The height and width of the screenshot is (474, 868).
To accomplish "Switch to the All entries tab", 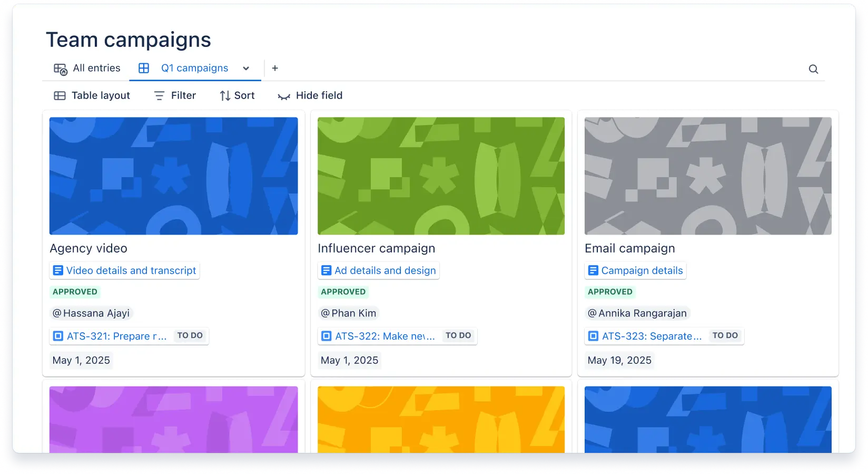I will coord(87,69).
